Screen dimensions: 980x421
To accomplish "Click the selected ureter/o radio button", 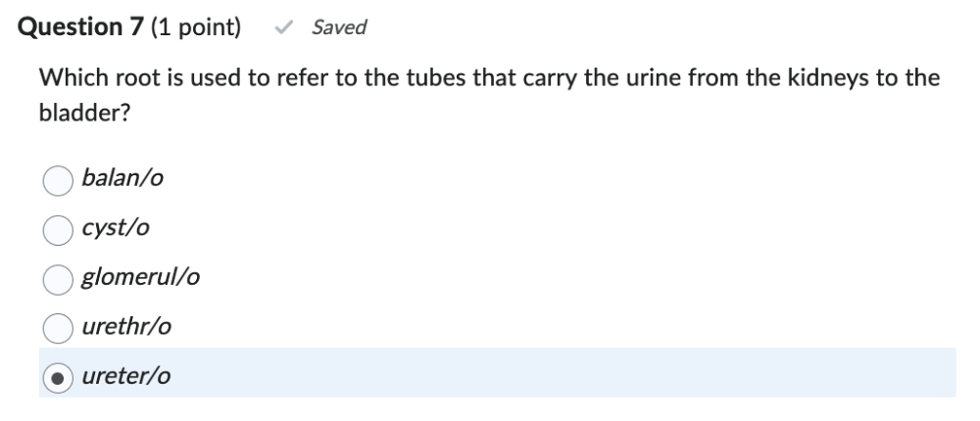I will click(x=58, y=378).
